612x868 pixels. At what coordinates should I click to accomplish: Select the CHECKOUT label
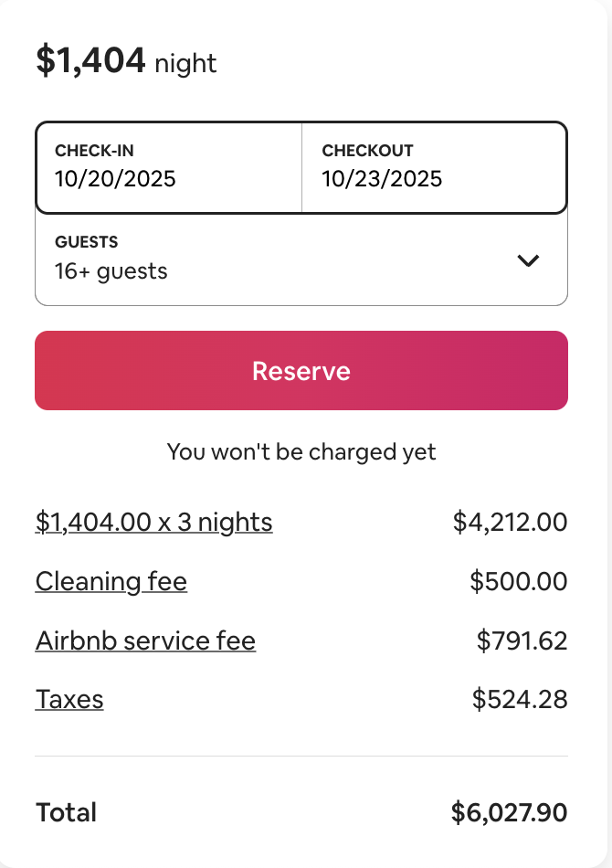367,151
